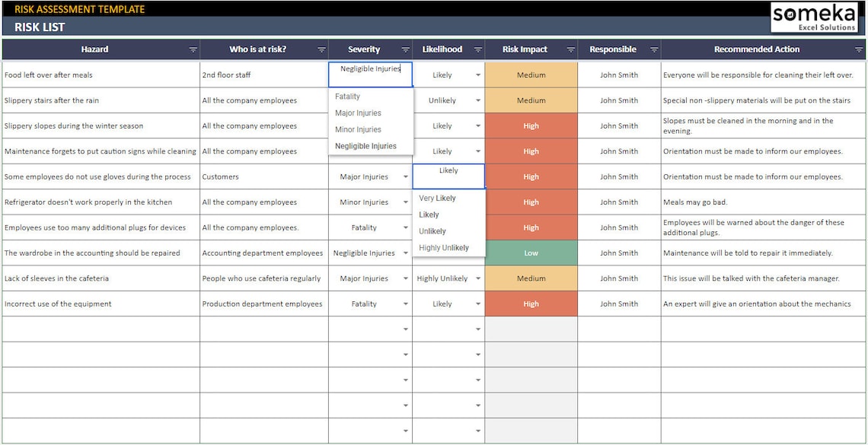The image size is (868, 445).
Task: Click the green Low risk impact cell
Action: [x=531, y=253]
